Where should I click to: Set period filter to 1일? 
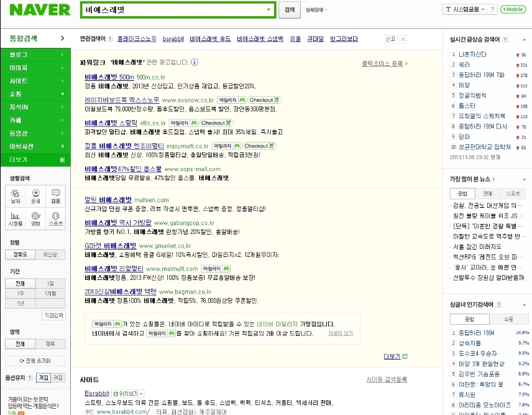pos(50,283)
